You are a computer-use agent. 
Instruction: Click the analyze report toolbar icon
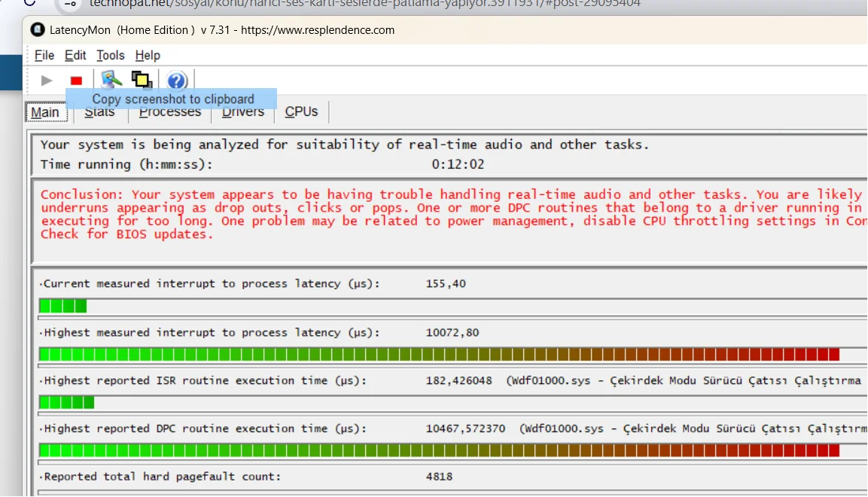click(x=111, y=81)
